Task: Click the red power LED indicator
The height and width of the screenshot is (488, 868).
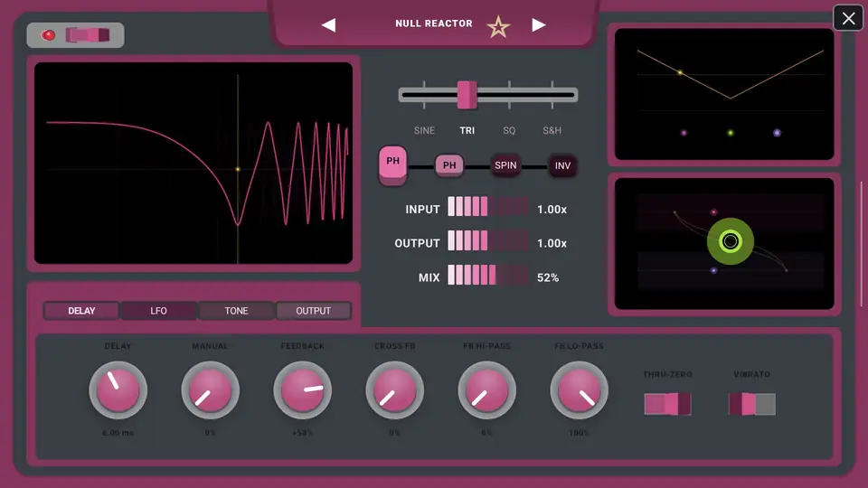Action: coord(49,35)
